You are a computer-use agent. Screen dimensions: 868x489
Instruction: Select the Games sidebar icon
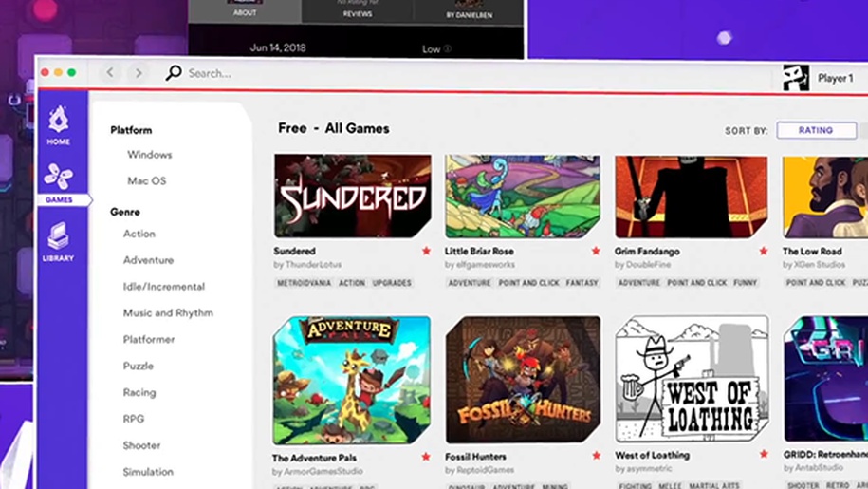[59, 182]
